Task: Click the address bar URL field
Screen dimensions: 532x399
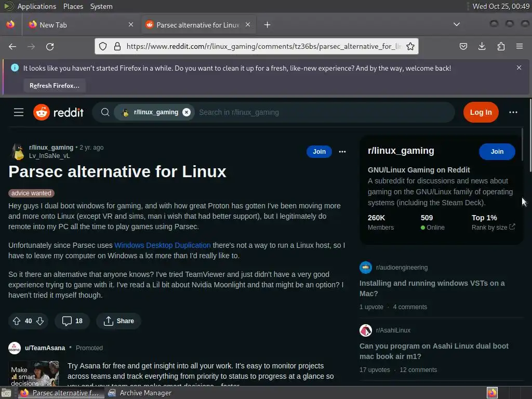Action: (263, 46)
